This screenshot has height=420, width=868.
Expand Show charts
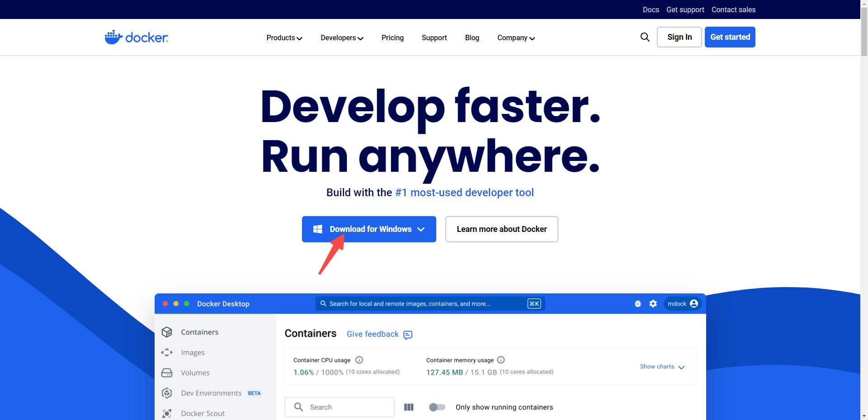click(x=662, y=367)
